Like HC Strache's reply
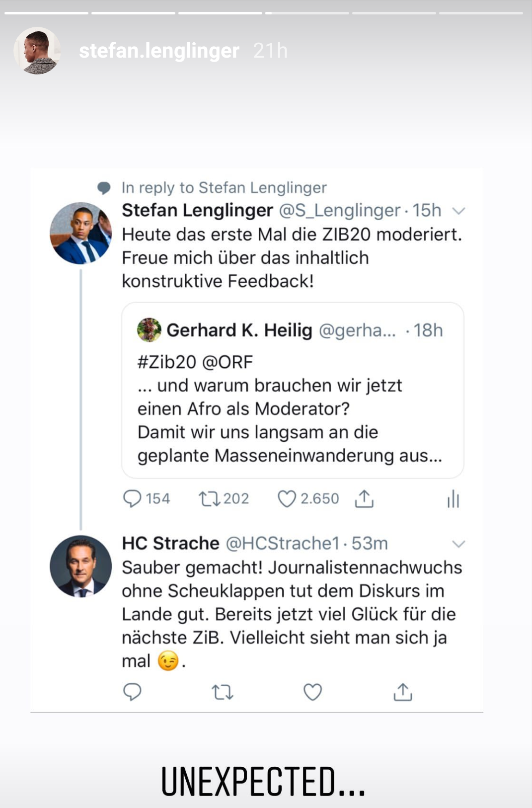Screen dimensions: 532x808 [312, 692]
